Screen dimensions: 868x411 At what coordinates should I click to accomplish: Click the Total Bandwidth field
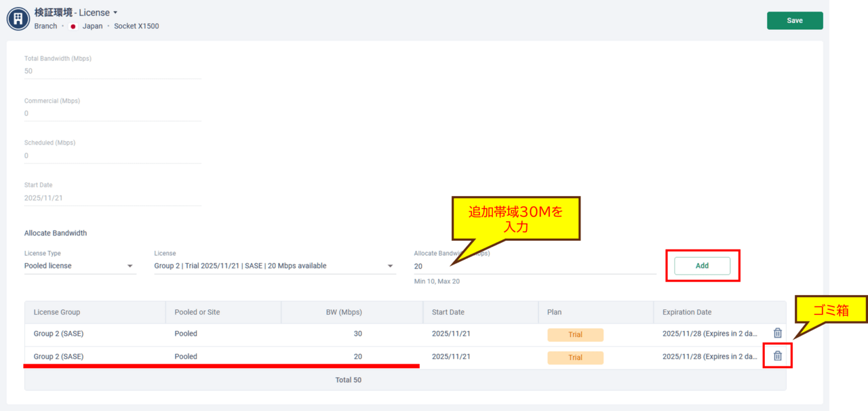click(x=113, y=71)
